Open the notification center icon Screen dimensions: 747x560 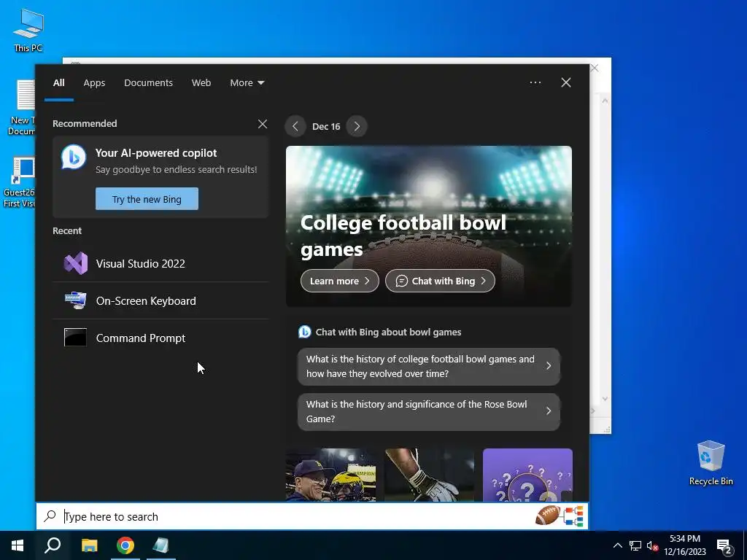pyautogui.click(x=724, y=547)
